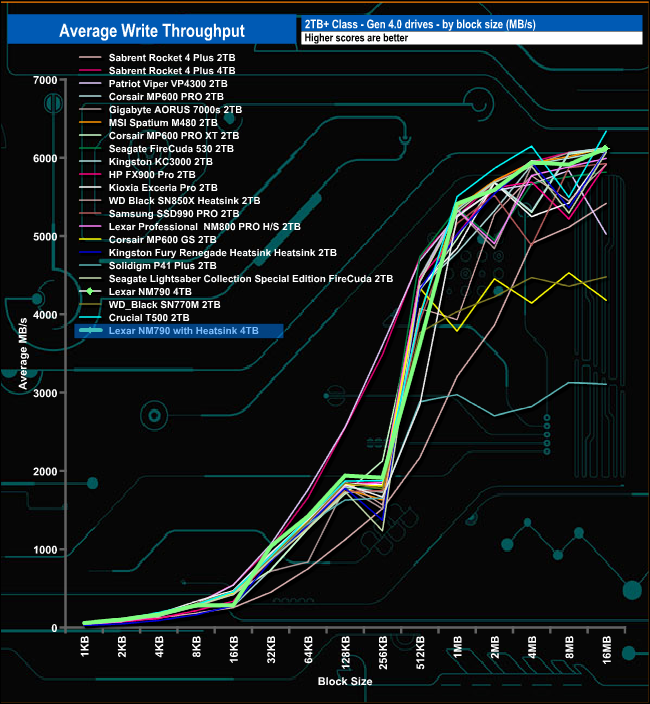Click the Sabrent Rocket 4 Plus 2TB legend entry
The height and width of the screenshot is (704, 650).
172,57
